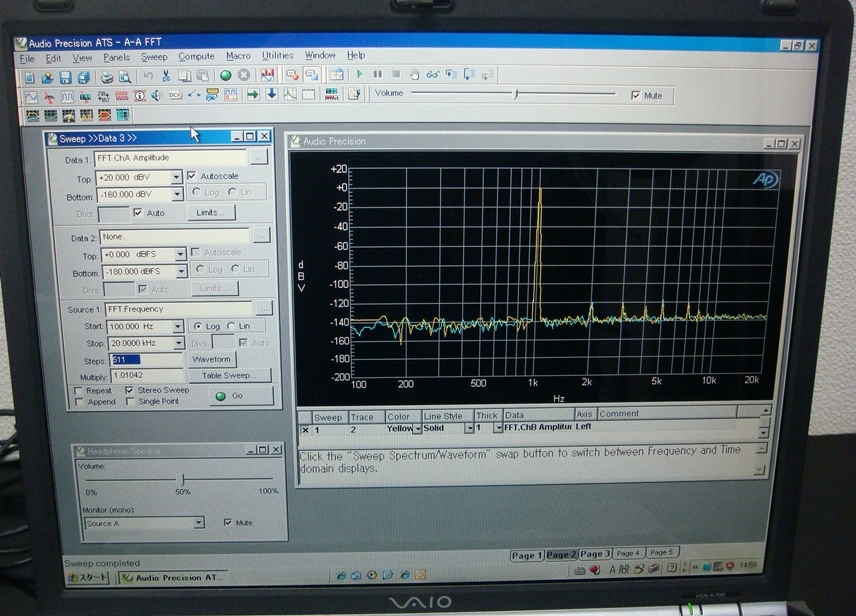Image resolution: width=856 pixels, height=616 pixels.
Task: Click the green Play arrow in toolbar
Action: [359, 74]
